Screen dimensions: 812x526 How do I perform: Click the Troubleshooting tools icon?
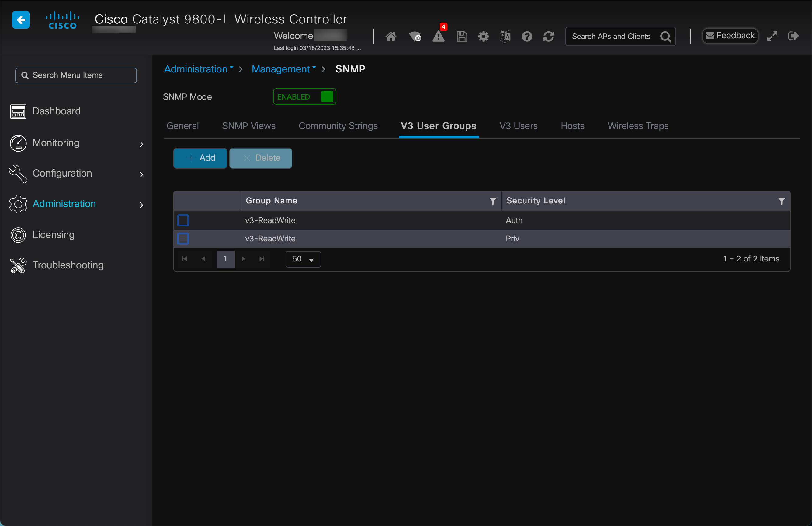[x=18, y=265]
